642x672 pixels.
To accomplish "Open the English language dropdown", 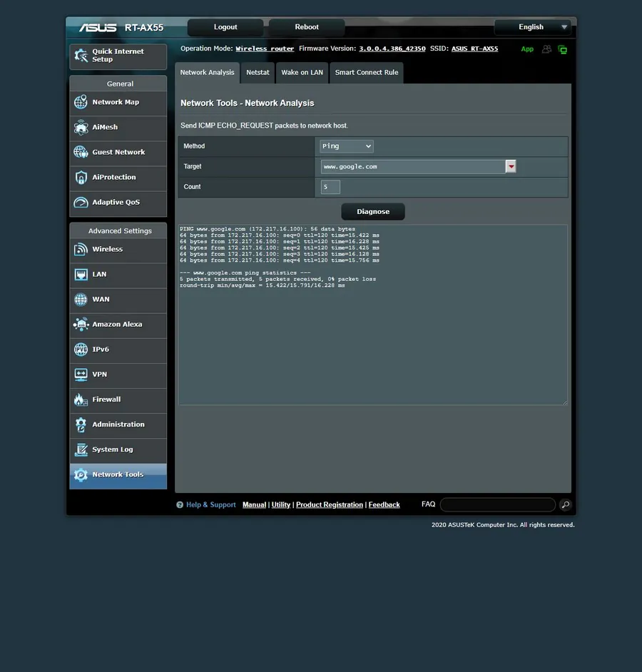I will click(x=533, y=27).
